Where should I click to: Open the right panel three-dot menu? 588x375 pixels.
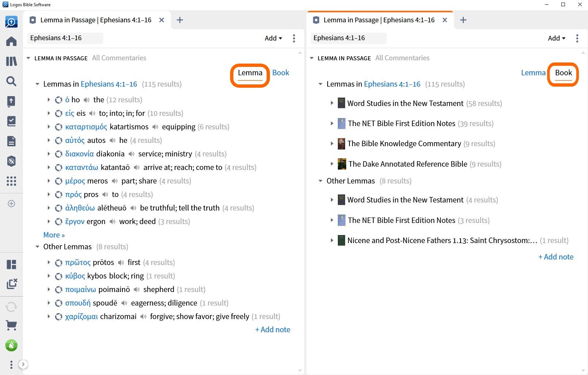click(x=577, y=38)
